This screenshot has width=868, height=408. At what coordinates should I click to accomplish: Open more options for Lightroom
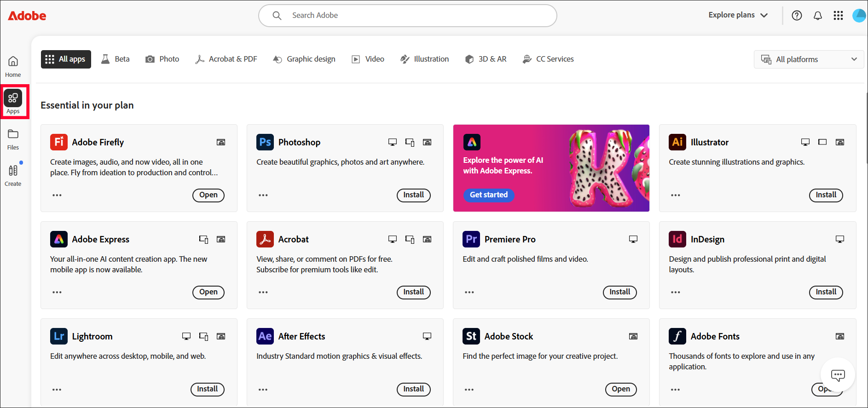tap(57, 390)
